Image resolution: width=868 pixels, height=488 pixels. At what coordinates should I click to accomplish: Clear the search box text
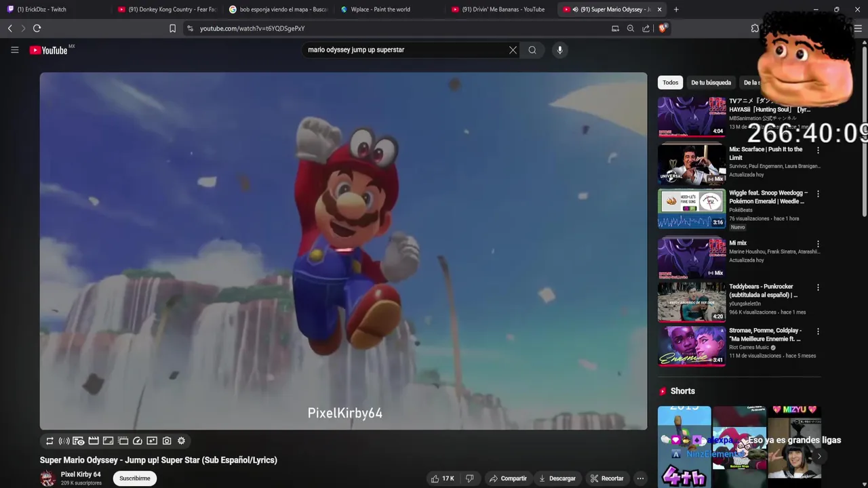(x=513, y=49)
